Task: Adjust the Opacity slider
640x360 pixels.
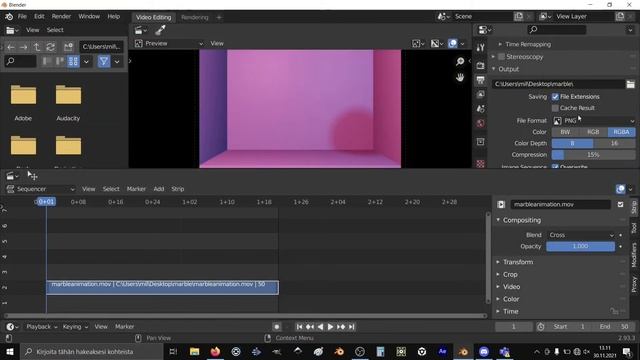Action: click(x=580, y=247)
